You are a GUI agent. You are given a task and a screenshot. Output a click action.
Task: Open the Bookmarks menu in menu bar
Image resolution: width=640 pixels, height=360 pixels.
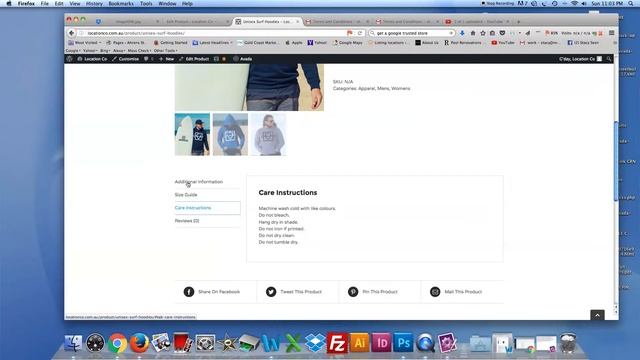[121, 4]
